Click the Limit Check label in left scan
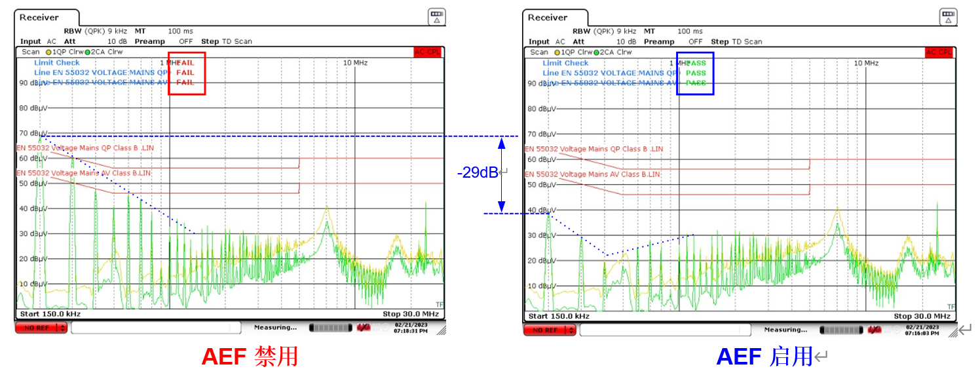This screenshot has height=375, width=980. (x=57, y=63)
